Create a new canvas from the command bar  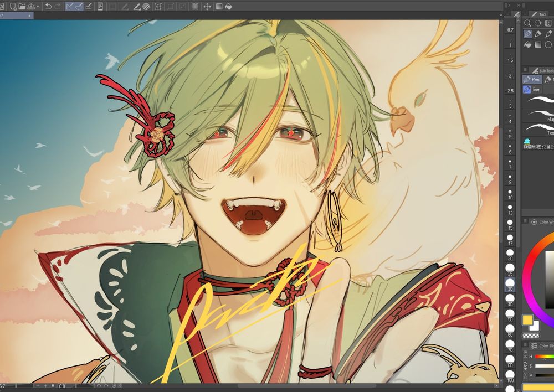click(13, 6)
